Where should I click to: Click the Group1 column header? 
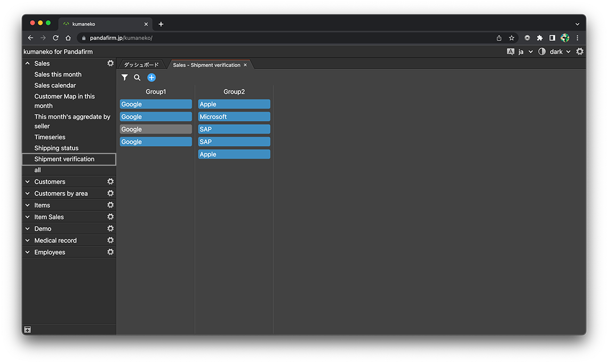[x=156, y=92]
